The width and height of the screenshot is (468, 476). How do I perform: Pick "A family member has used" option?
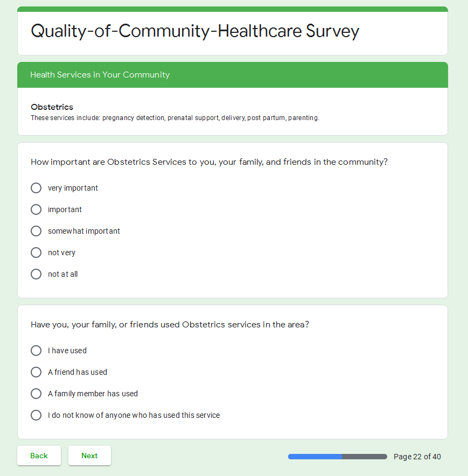coord(36,394)
